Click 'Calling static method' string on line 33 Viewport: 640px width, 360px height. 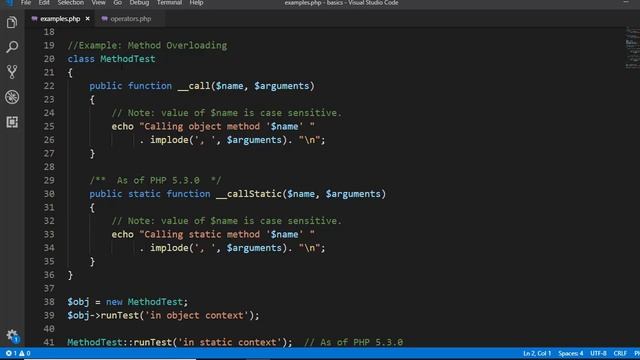tap(227, 234)
